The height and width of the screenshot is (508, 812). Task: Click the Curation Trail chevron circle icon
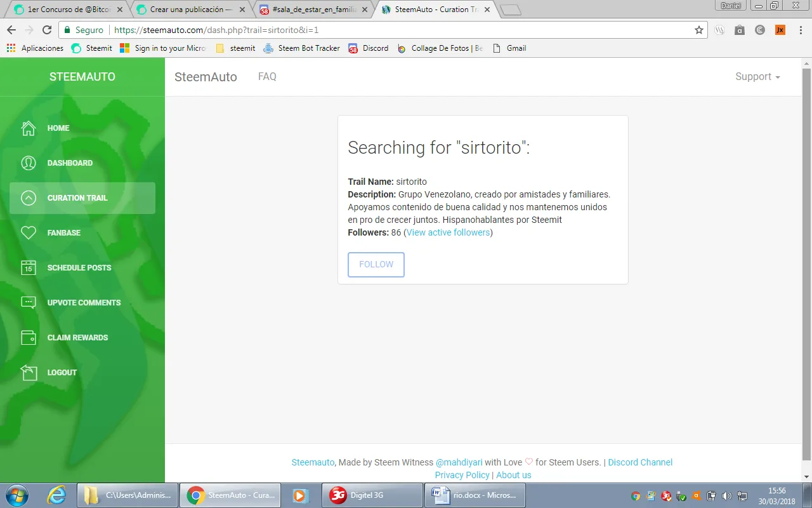29,198
